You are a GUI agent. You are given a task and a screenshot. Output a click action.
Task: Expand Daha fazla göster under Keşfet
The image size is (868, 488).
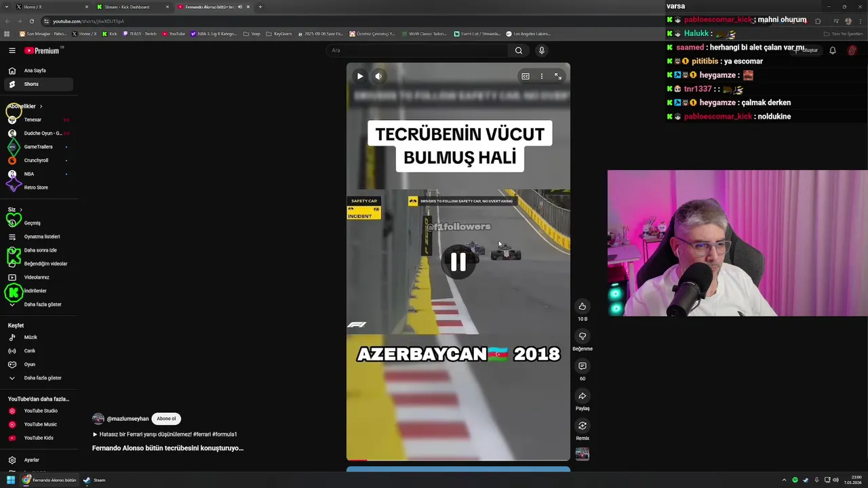pyautogui.click(x=39, y=378)
